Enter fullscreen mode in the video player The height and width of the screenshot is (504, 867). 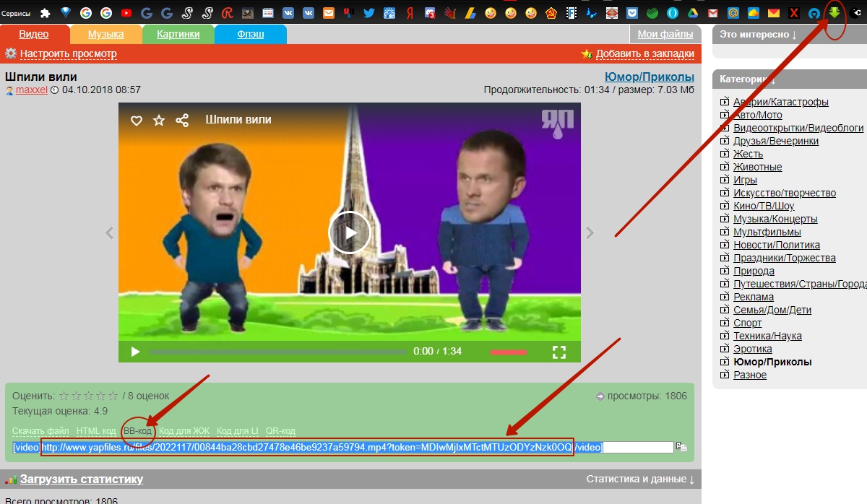[x=558, y=352]
